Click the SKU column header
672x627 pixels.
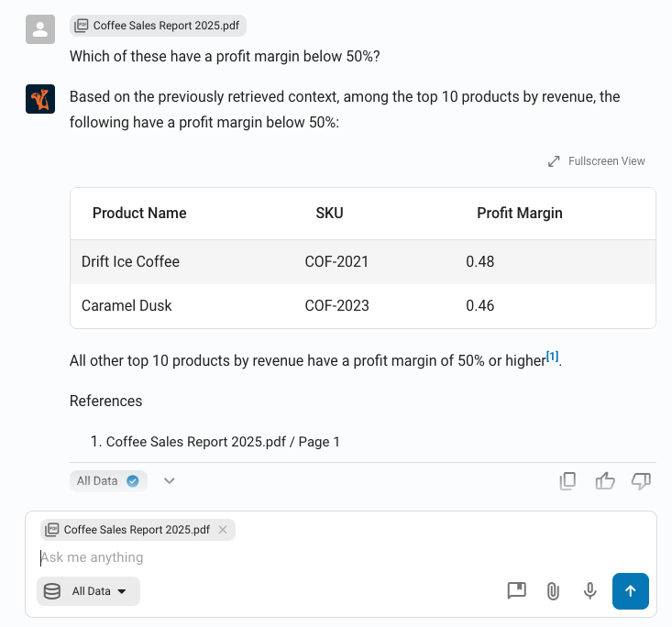click(329, 214)
